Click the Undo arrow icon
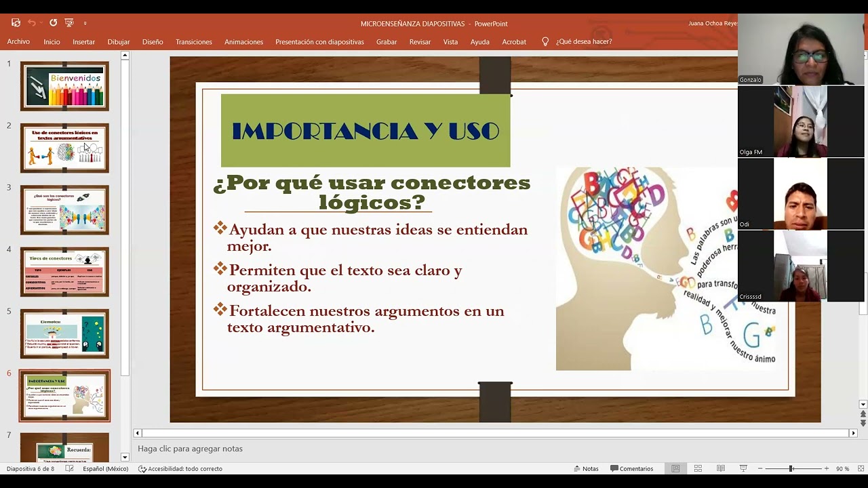The image size is (868, 488). pyautogui.click(x=31, y=23)
